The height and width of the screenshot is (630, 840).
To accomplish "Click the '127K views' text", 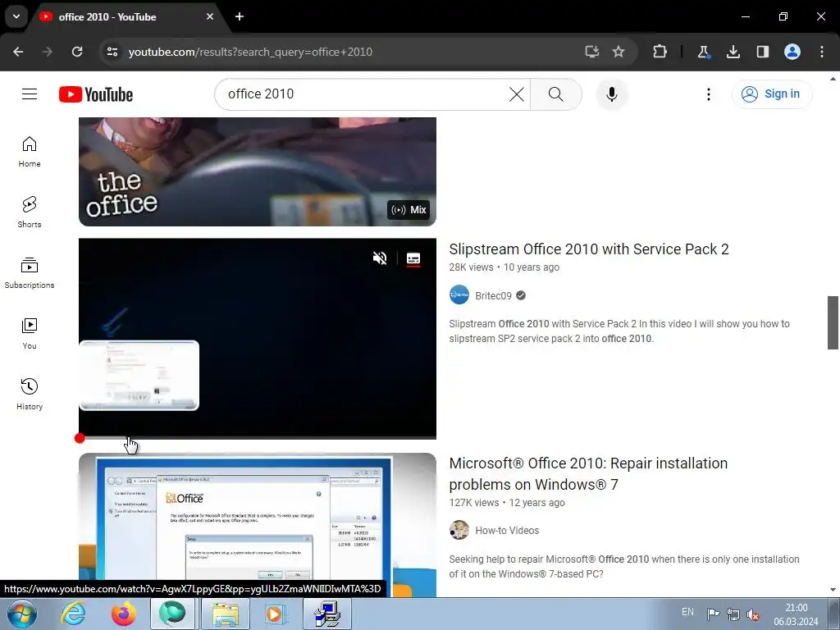I will tap(473, 503).
